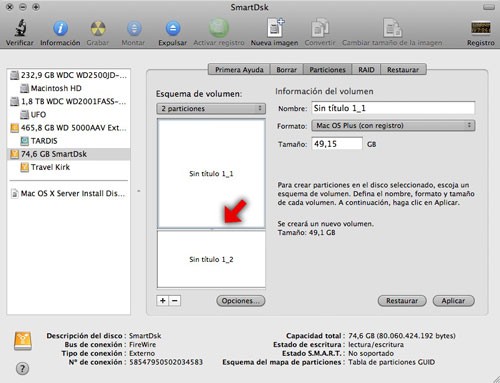Select the Mac OS X Server Install disk image
500x383 pixels.
point(69,194)
